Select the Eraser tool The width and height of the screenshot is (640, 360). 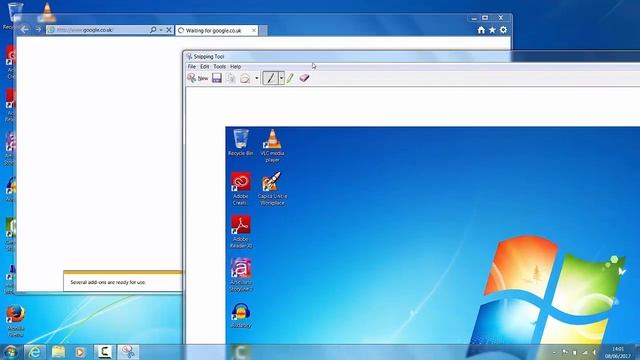[x=304, y=78]
